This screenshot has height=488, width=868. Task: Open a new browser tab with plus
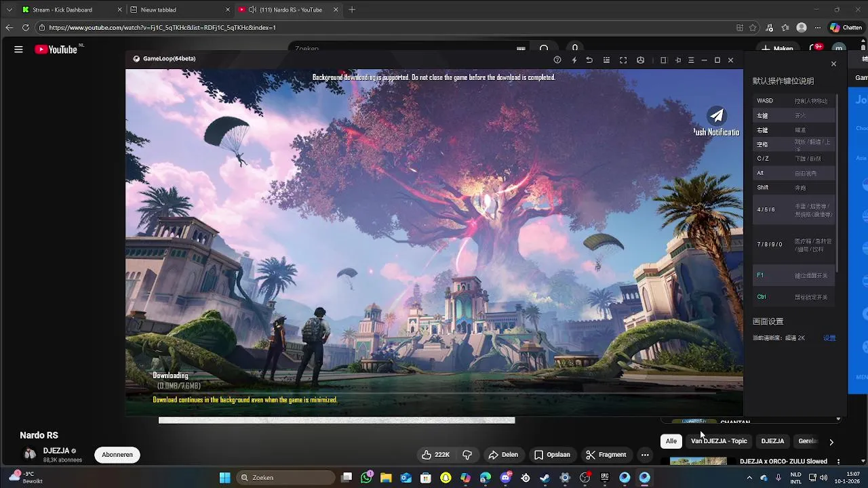(x=352, y=9)
